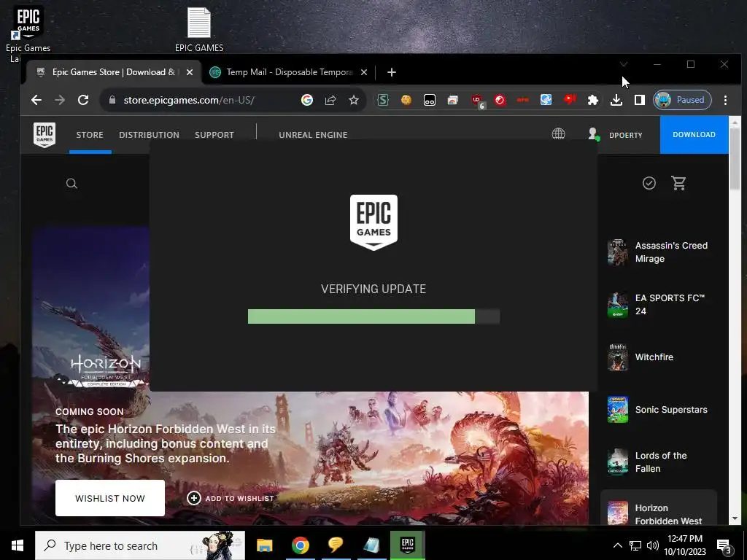Select UNREAL ENGINE in the navigation
This screenshot has height=560, width=747.
pos(313,135)
